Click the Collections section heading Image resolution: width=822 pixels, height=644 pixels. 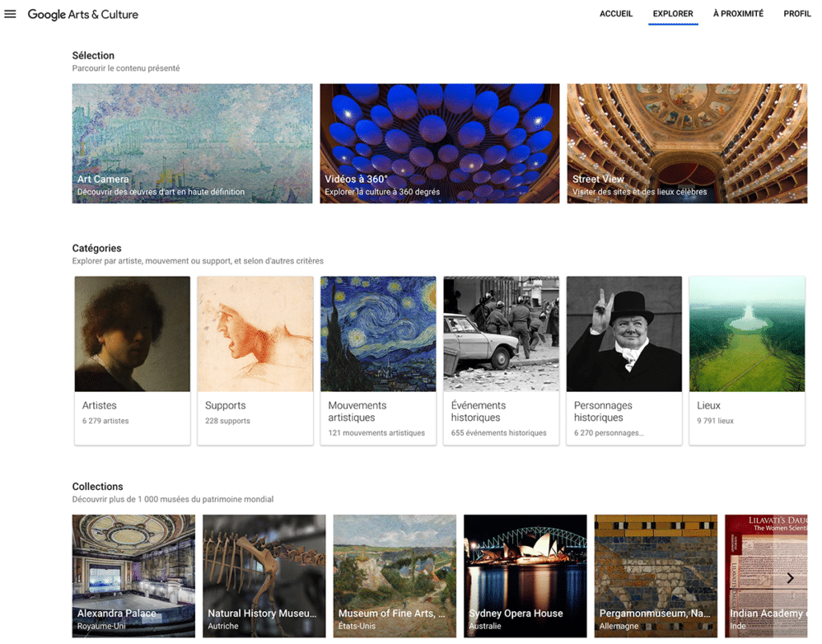[97, 486]
